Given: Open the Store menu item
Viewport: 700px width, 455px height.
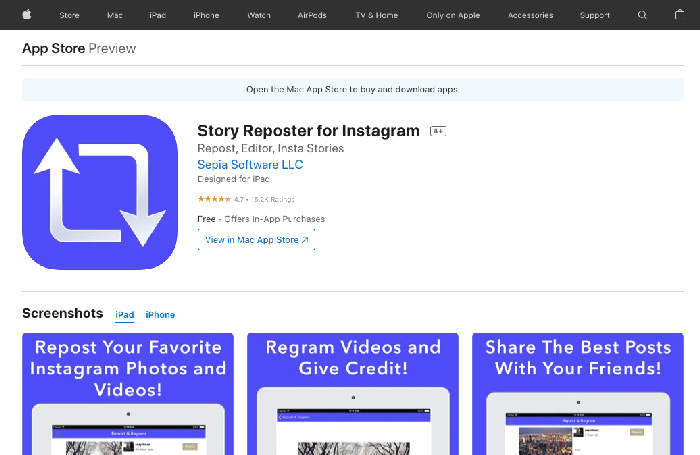Looking at the screenshot, I should point(69,15).
